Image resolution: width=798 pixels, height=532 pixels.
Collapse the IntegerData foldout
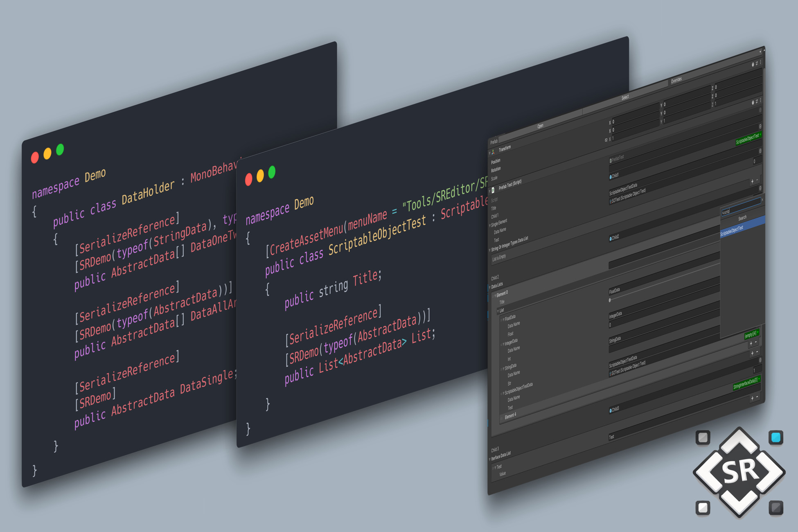pos(504,344)
